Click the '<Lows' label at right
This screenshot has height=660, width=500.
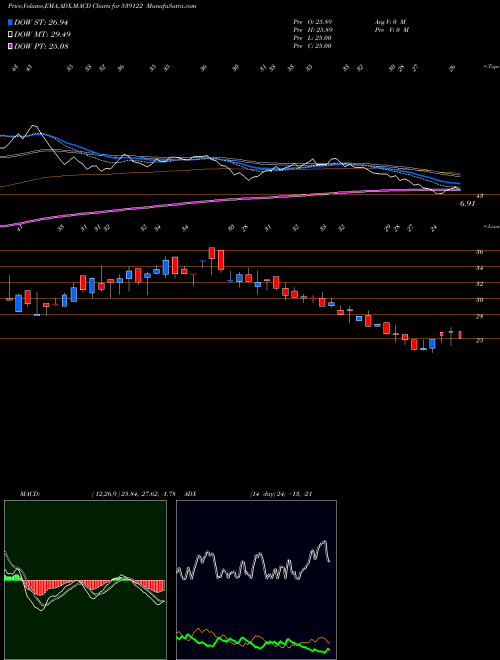point(491,226)
